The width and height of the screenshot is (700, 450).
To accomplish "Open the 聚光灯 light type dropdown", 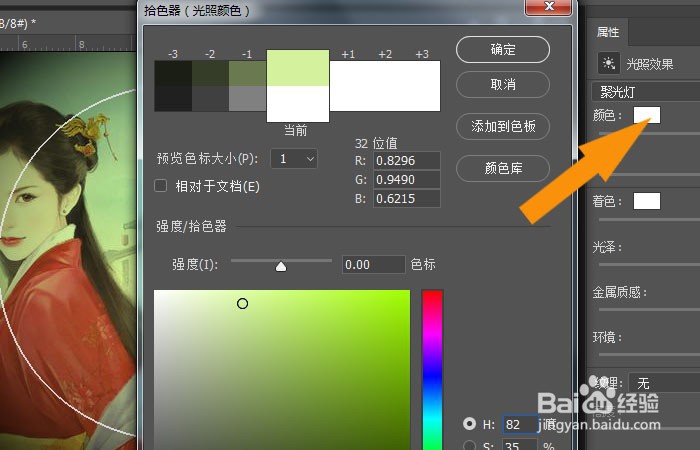I will pyautogui.click(x=646, y=92).
